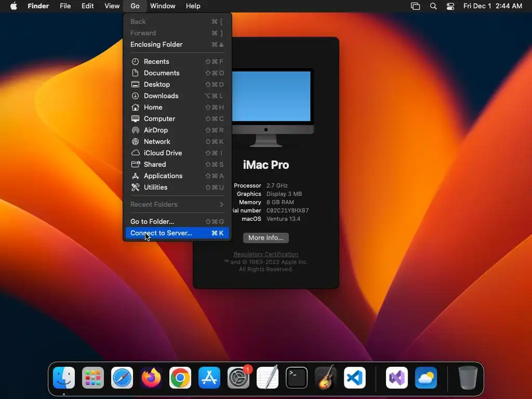Open System Settings from the Dock
Image resolution: width=532 pixels, height=399 pixels.
coord(238,378)
